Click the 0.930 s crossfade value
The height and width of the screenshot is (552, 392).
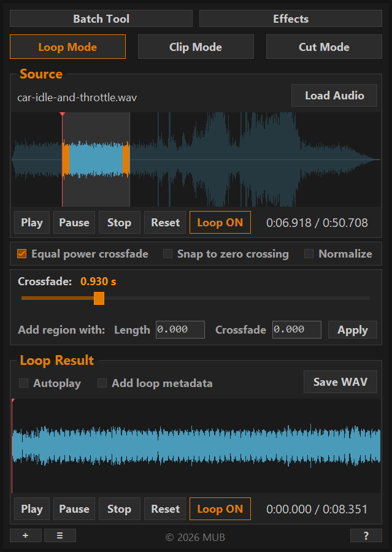98,282
